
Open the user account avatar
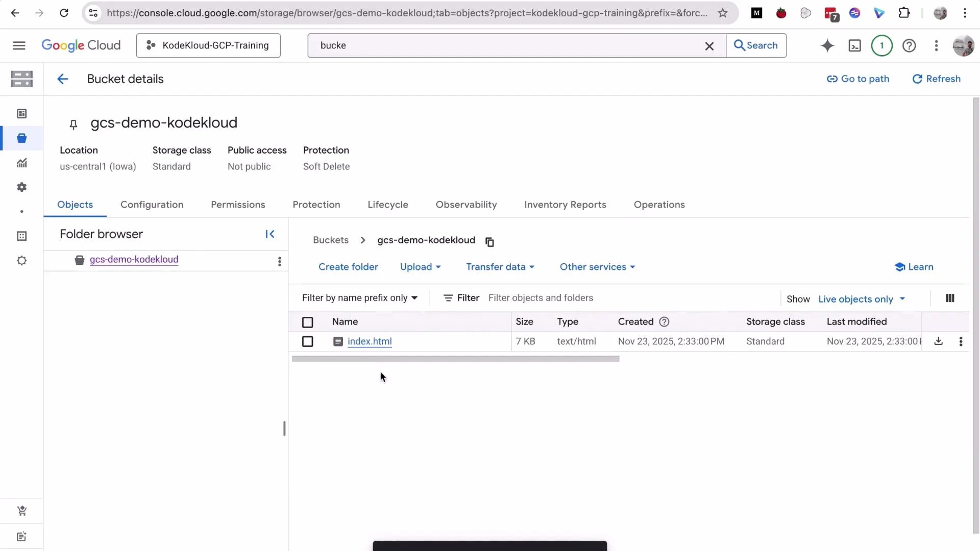pos(963,46)
